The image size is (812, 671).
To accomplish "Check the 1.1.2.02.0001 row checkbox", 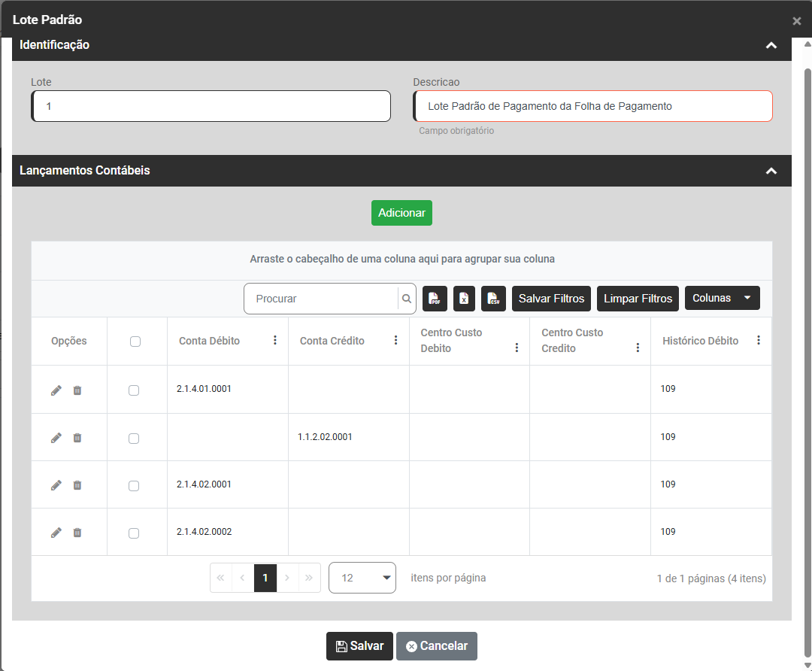I will pos(134,439).
